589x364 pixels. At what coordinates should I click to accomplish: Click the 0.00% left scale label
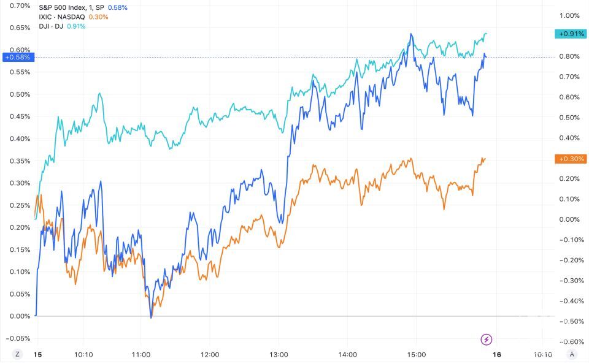(x=21, y=316)
